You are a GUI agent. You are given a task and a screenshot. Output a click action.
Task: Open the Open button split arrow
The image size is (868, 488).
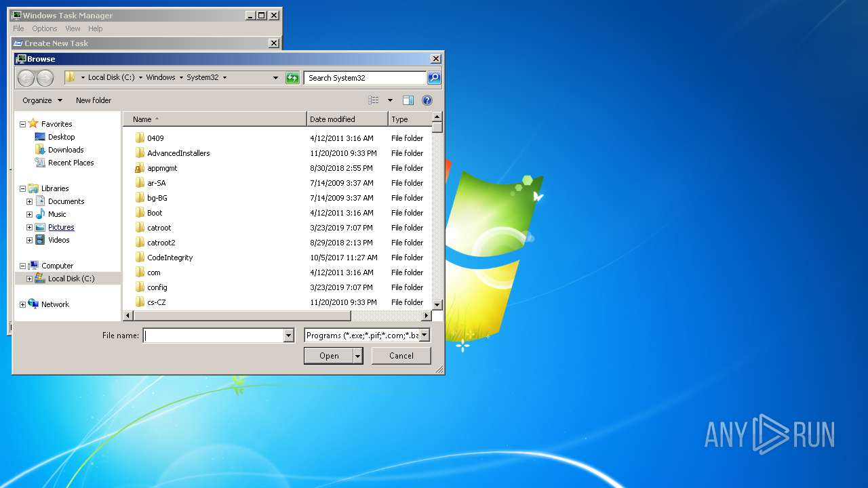(358, 356)
